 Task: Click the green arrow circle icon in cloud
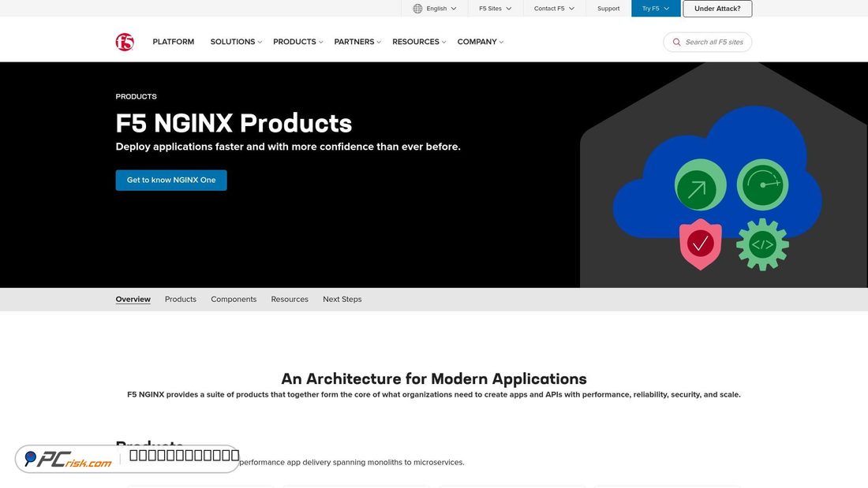click(700, 184)
